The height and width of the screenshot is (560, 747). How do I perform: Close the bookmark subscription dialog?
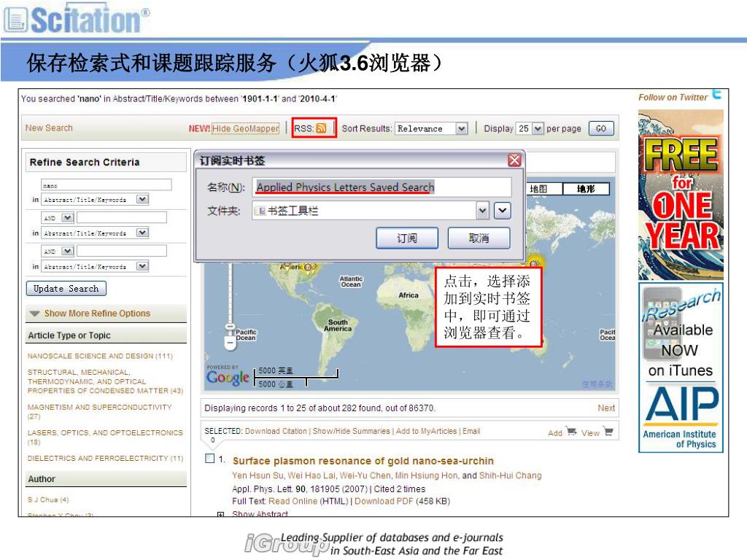(514, 160)
